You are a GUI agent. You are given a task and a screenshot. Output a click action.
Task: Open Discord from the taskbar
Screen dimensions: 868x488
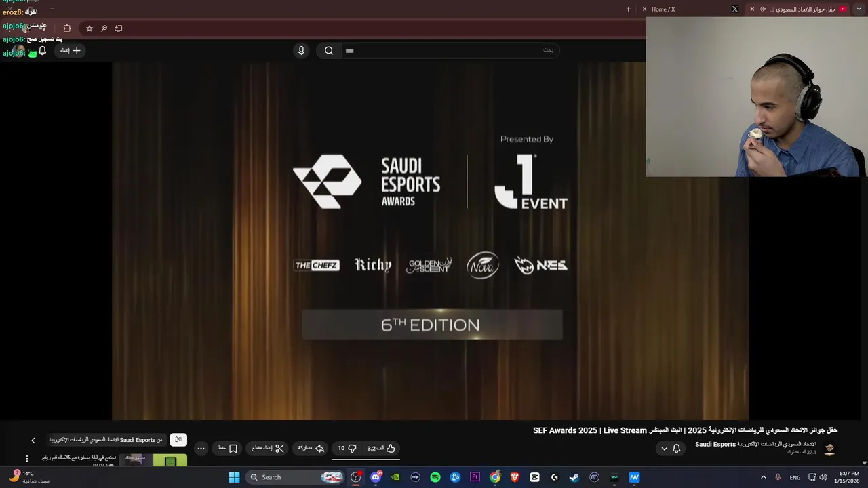tap(376, 477)
